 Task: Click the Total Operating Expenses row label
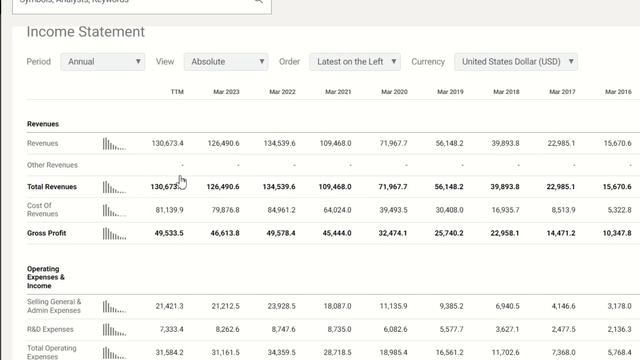click(52, 352)
